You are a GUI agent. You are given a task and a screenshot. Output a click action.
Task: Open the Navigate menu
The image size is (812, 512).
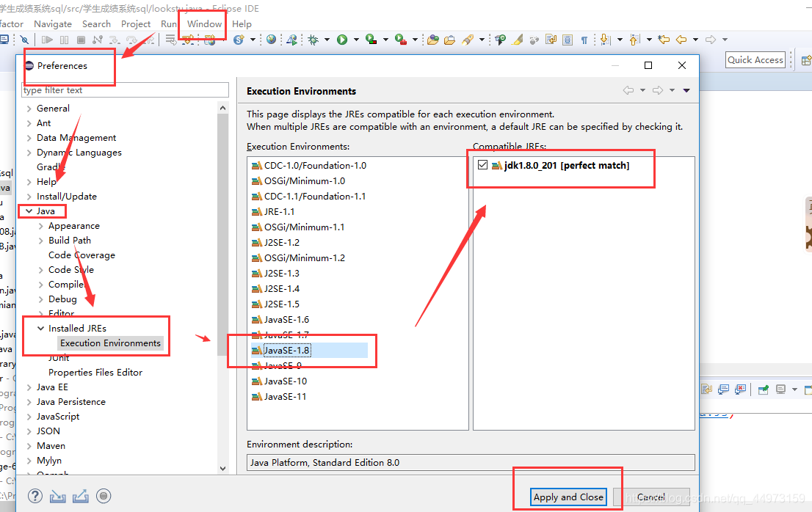53,23
